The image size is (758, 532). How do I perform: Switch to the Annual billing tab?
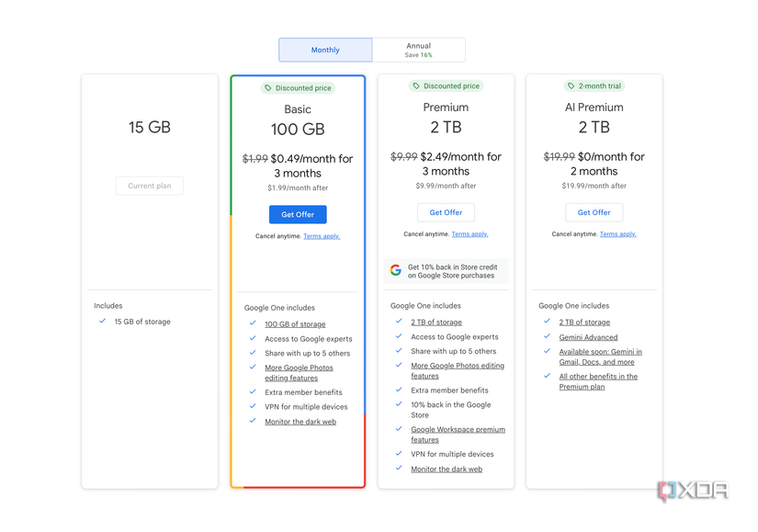418,50
